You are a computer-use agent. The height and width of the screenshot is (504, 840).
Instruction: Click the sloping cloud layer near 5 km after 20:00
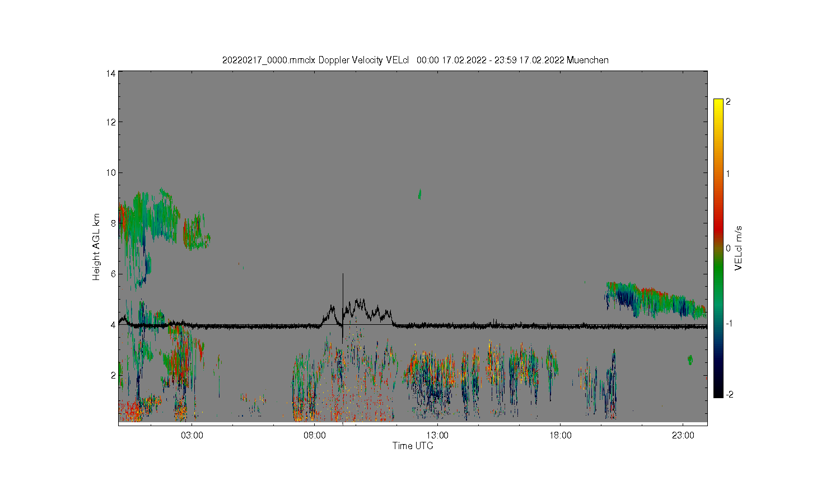(x=655, y=300)
